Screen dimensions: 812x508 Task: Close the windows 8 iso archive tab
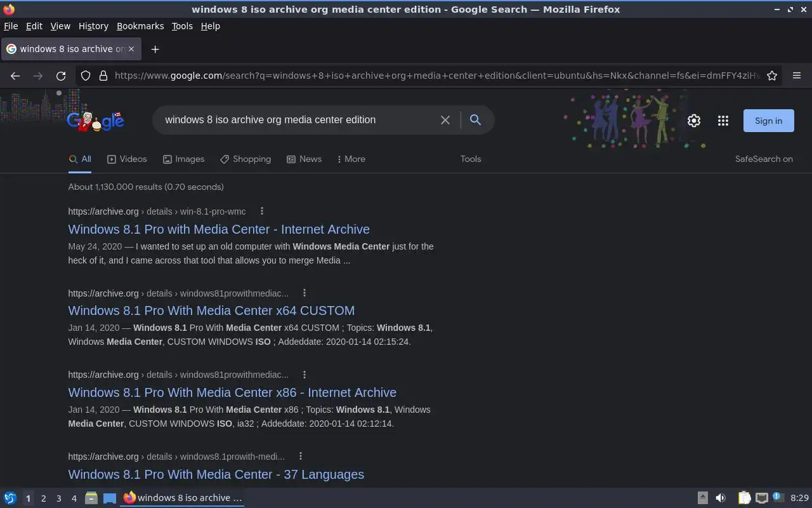point(131,49)
